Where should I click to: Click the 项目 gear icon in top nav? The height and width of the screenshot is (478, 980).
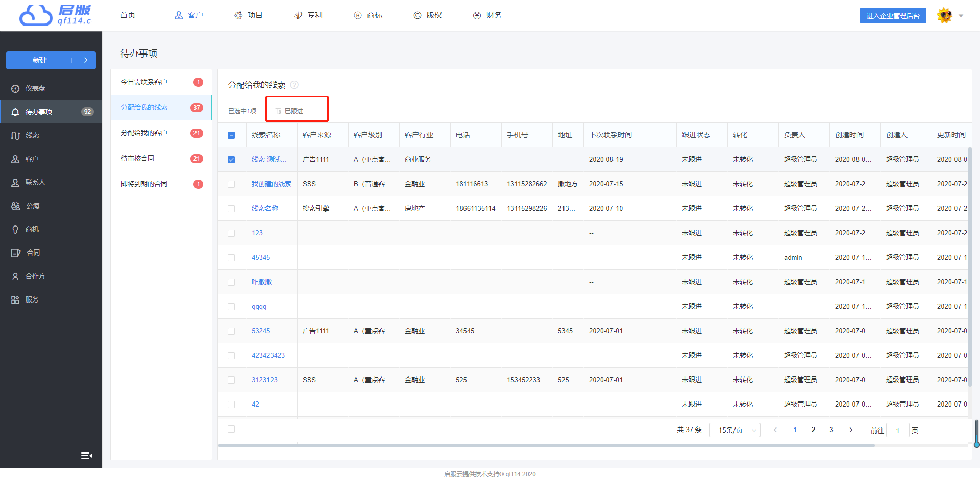coord(238,15)
